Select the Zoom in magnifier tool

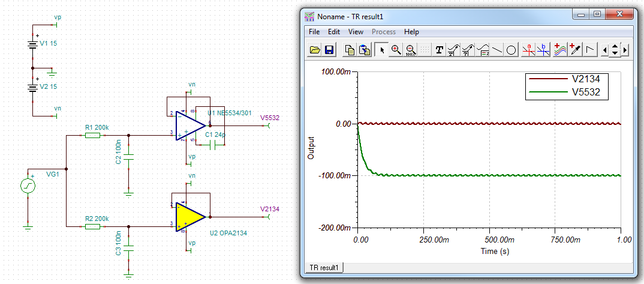(x=396, y=50)
